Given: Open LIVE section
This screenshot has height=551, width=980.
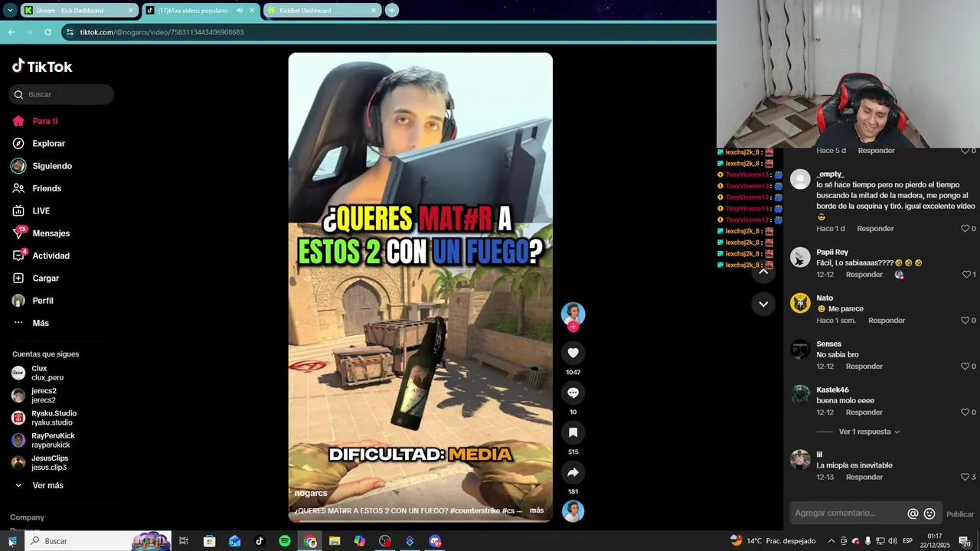Looking at the screenshot, I should tap(31, 210).
